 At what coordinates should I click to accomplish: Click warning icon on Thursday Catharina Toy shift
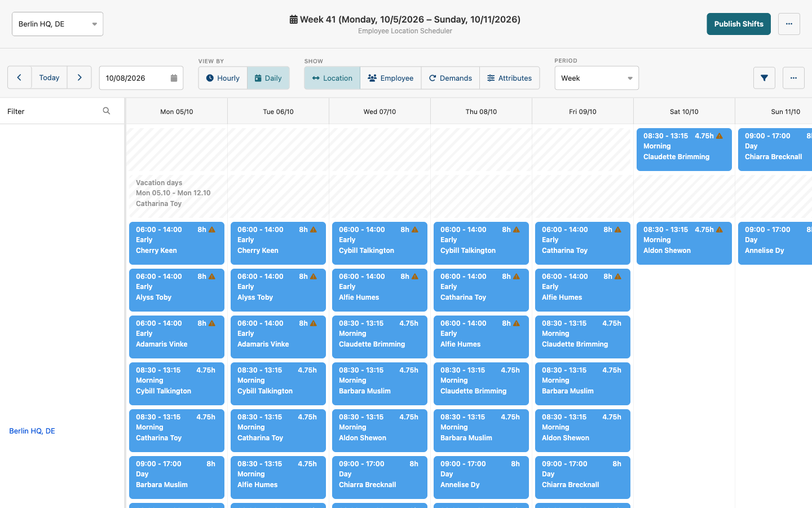517,277
